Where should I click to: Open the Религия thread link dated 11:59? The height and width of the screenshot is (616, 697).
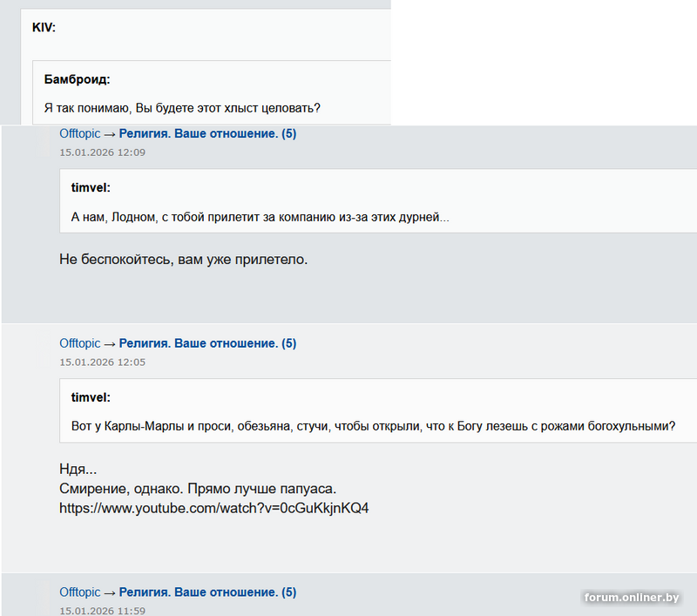207,592
